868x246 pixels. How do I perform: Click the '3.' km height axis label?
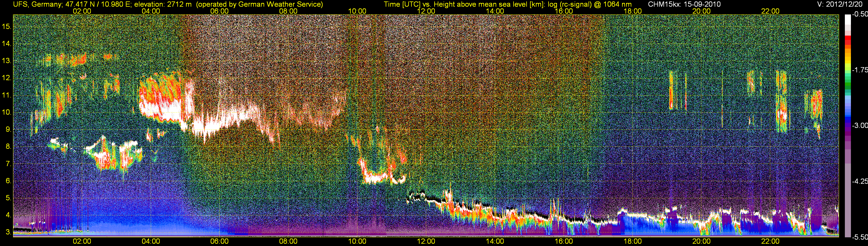click(8, 232)
